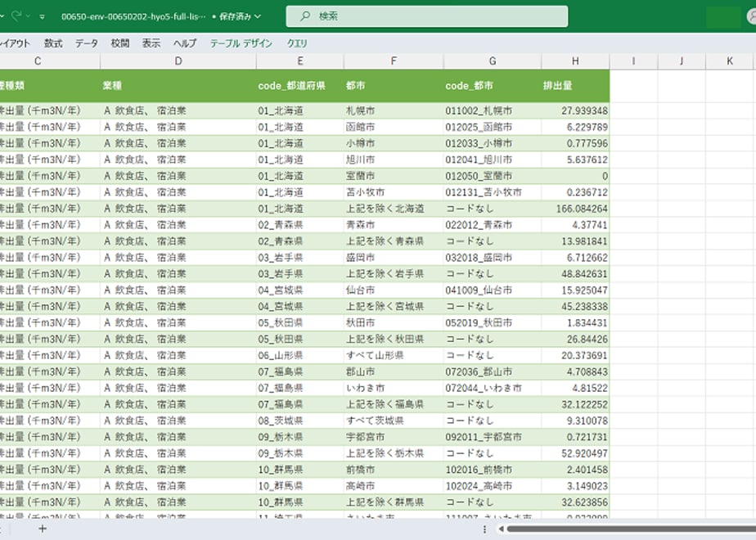The height and width of the screenshot is (540, 756).
Task: Click the 排出量 header cell
Action: point(575,86)
